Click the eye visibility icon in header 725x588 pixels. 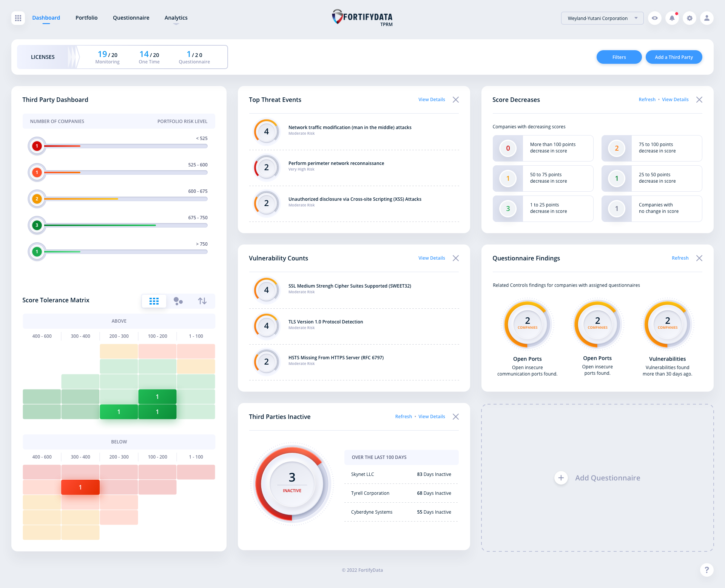coord(655,18)
